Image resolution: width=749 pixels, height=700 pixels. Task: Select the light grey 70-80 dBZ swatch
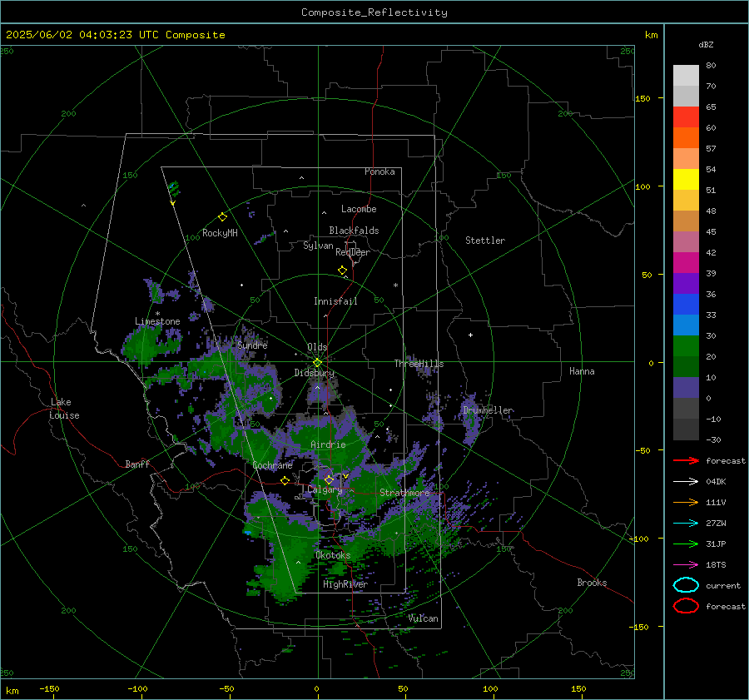tap(686, 76)
